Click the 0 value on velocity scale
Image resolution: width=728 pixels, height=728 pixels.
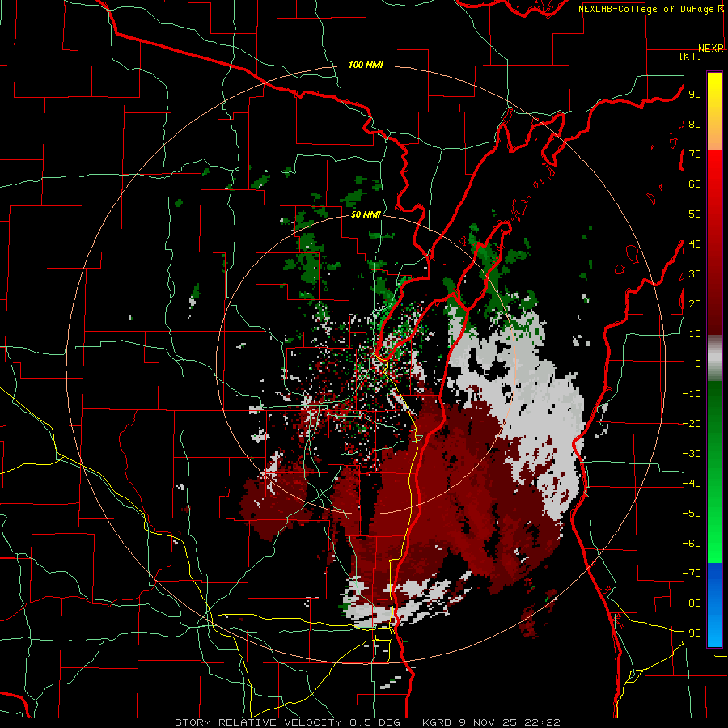coord(698,363)
